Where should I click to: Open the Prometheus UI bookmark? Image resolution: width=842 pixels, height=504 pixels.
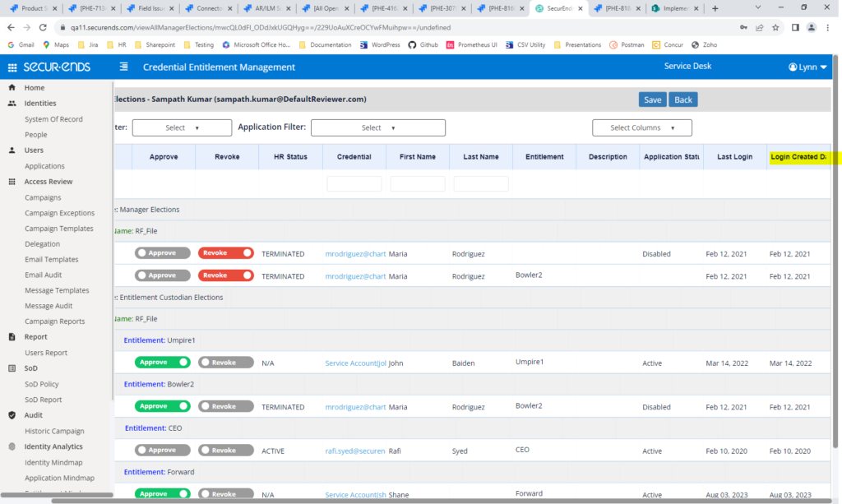pyautogui.click(x=472, y=45)
